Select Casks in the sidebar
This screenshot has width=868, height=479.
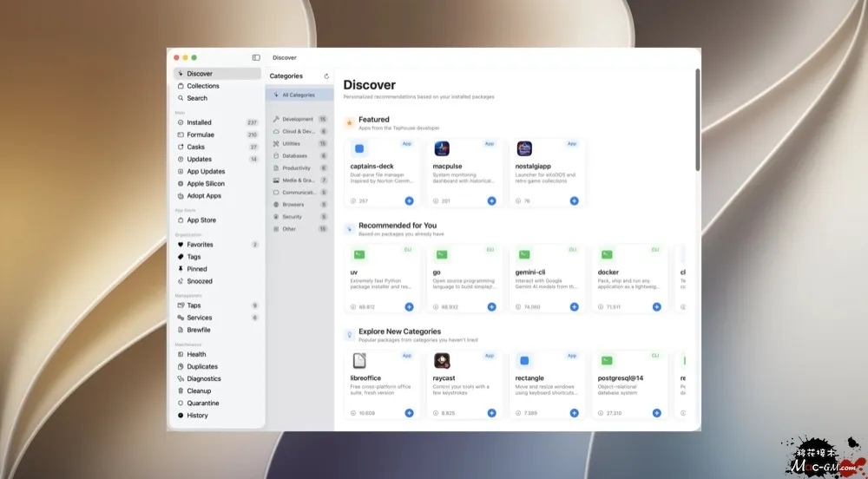point(217,147)
